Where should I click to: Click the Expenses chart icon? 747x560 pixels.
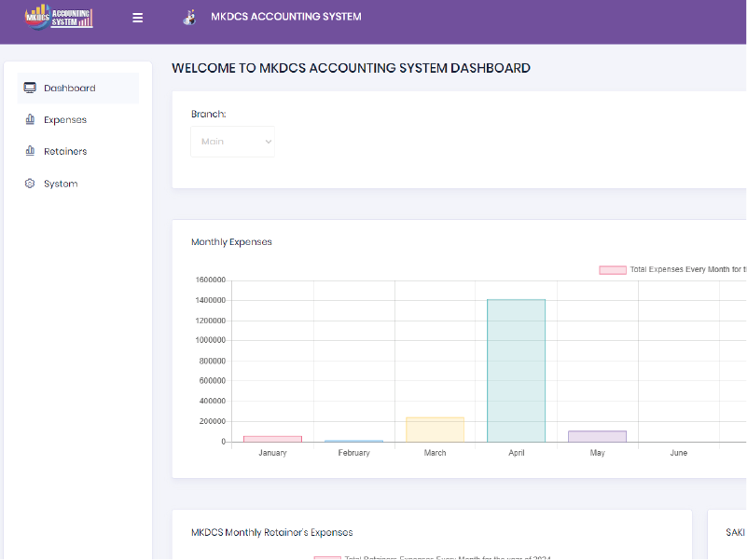[x=30, y=119]
